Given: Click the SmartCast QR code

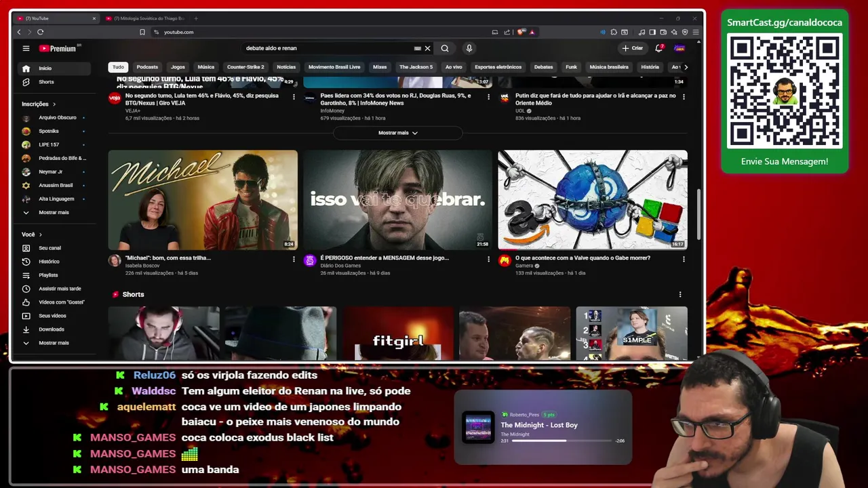Looking at the screenshot, I should pos(785,90).
